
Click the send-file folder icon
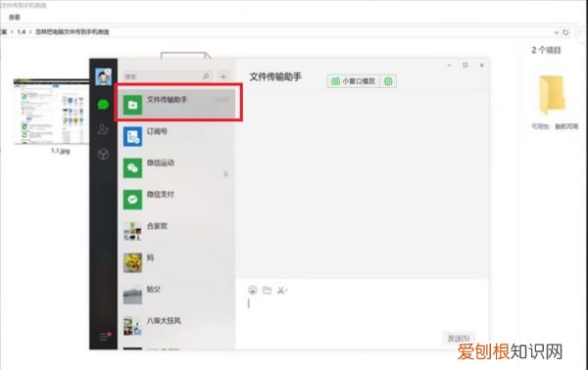tap(267, 290)
